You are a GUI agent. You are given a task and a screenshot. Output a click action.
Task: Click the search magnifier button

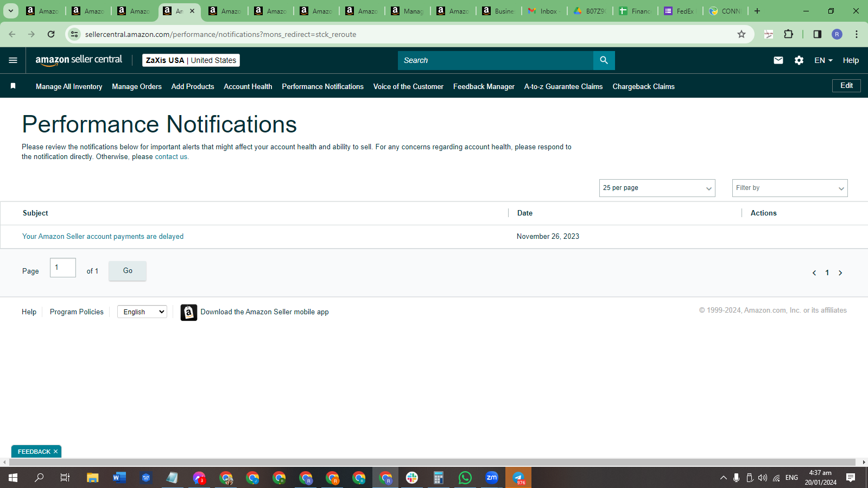[x=604, y=60]
